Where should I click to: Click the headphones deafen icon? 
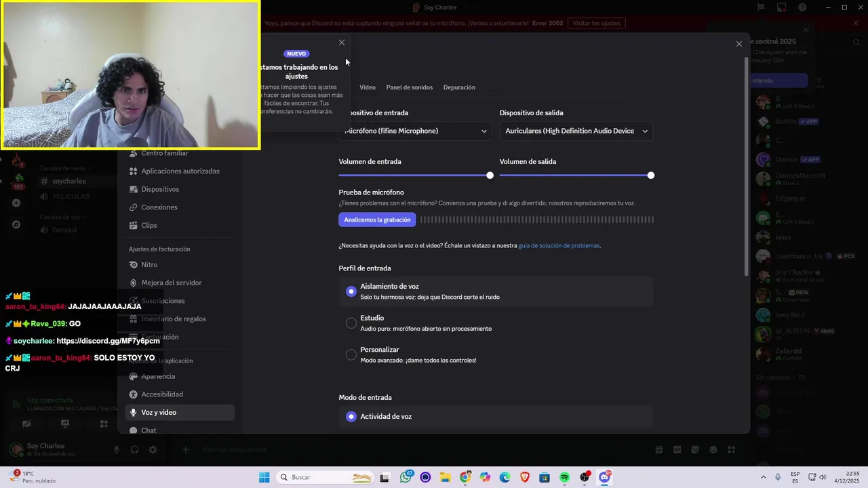pos(134,449)
